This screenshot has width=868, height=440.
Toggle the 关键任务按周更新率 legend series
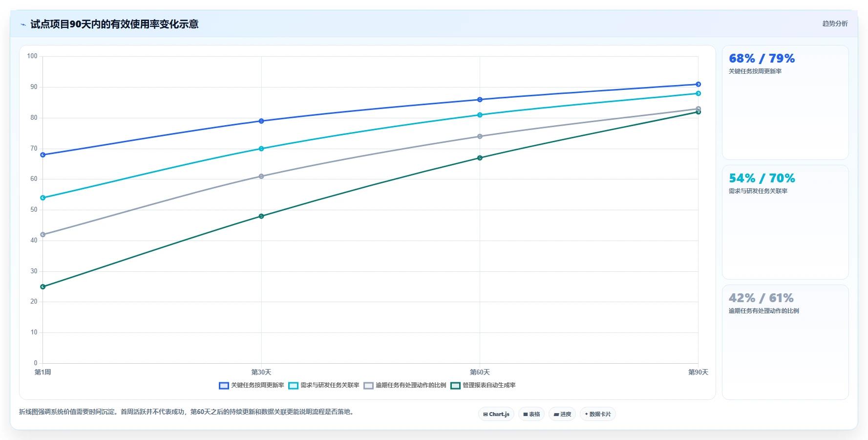(252, 385)
